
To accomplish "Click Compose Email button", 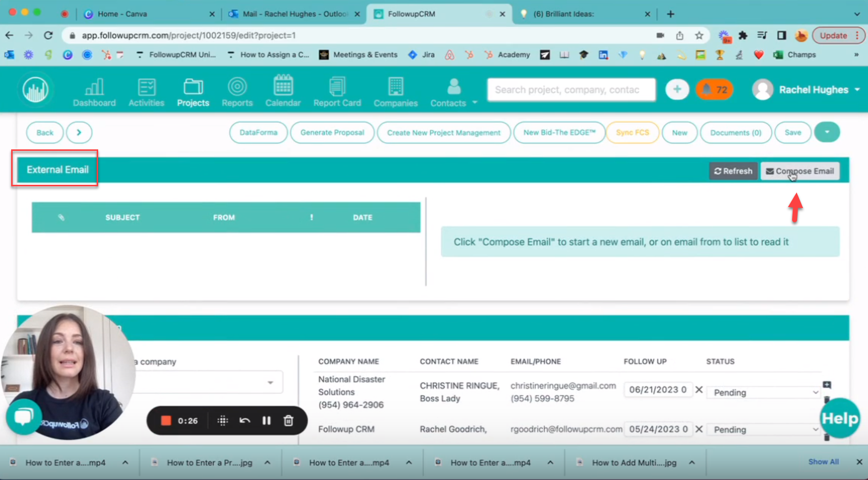I will 800,171.
